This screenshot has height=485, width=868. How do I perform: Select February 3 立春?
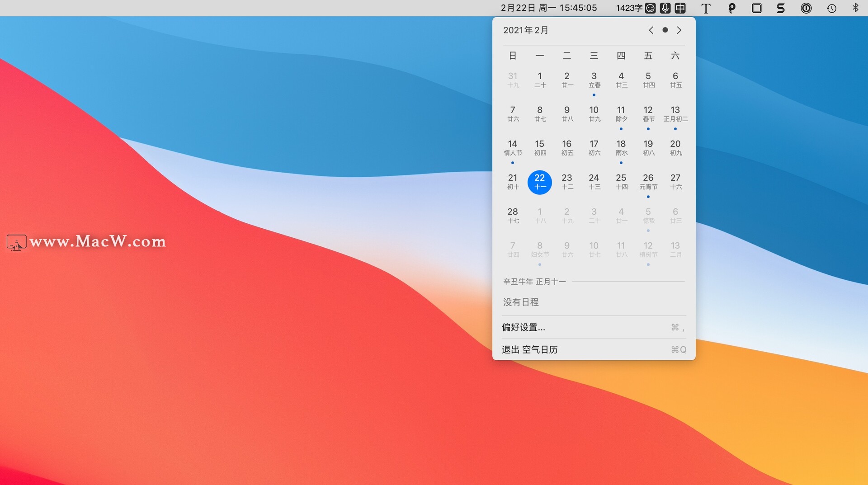594,81
